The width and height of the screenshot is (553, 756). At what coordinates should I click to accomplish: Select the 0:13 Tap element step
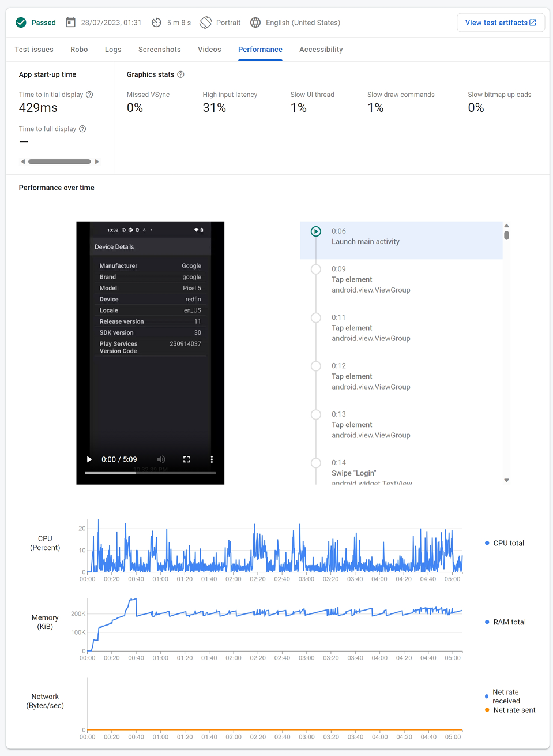[x=401, y=425]
